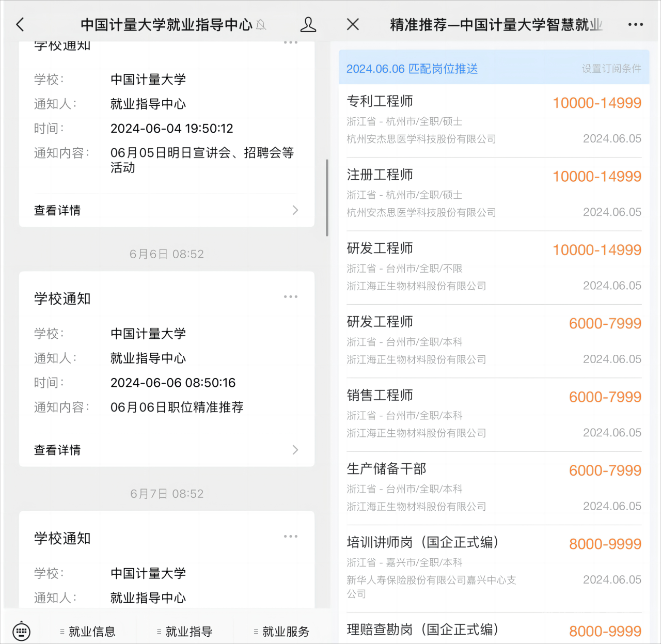
Task: Expand chevron for 06月06日 notice 查看详情
Action: (x=295, y=450)
